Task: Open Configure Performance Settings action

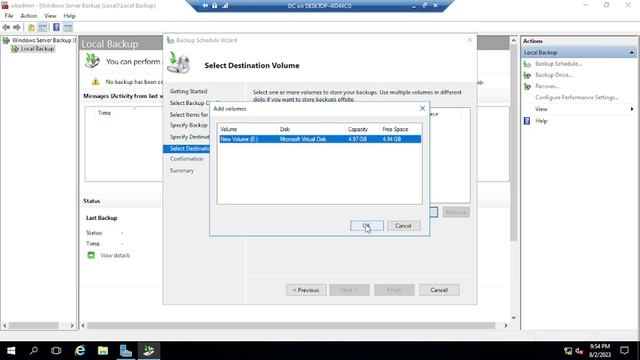Action: click(x=577, y=97)
